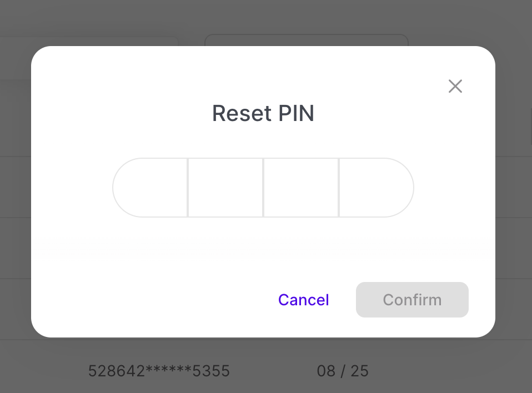This screenshot has width=532, height=393.
Task: Click the Reset PIN dialog title
Action: tap(263, 113)
